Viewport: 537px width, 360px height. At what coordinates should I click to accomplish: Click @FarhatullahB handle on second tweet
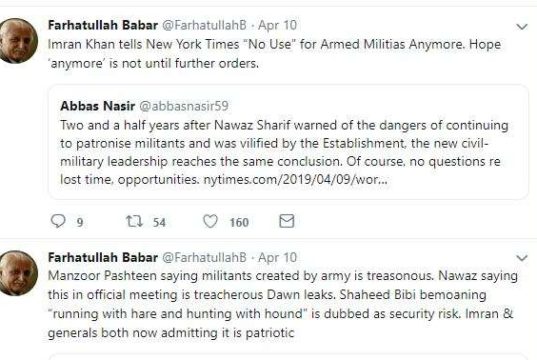click(x=204, y=258)
